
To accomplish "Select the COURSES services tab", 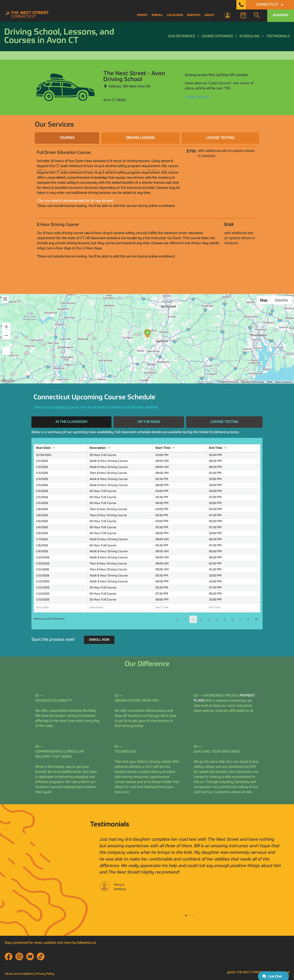I will coord(67,138).
